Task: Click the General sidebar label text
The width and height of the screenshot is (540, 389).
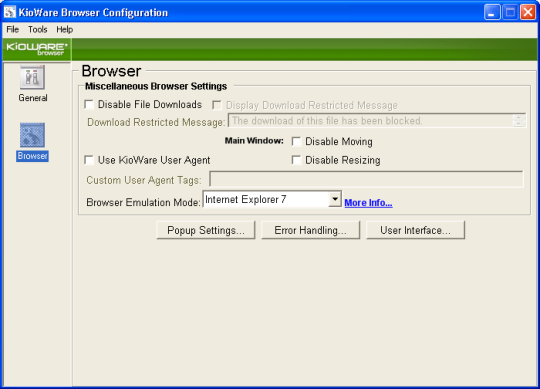Action: pyautogui.click(x=33, y=98)
